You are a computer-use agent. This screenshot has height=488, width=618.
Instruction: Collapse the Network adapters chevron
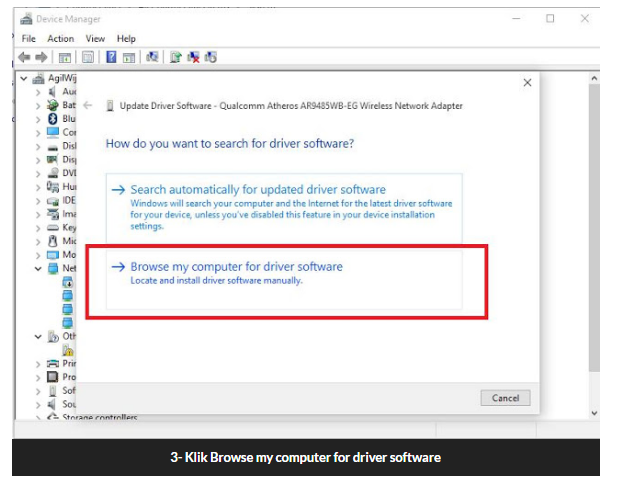[38, 268]
